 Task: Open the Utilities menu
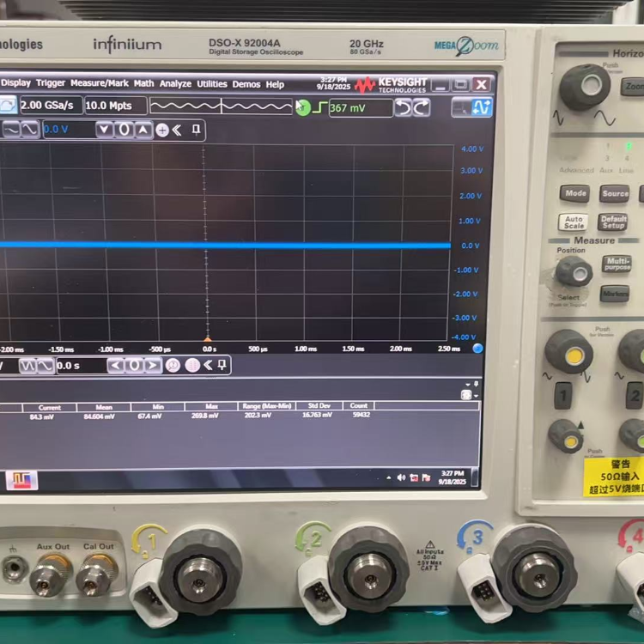coord(212,84)
